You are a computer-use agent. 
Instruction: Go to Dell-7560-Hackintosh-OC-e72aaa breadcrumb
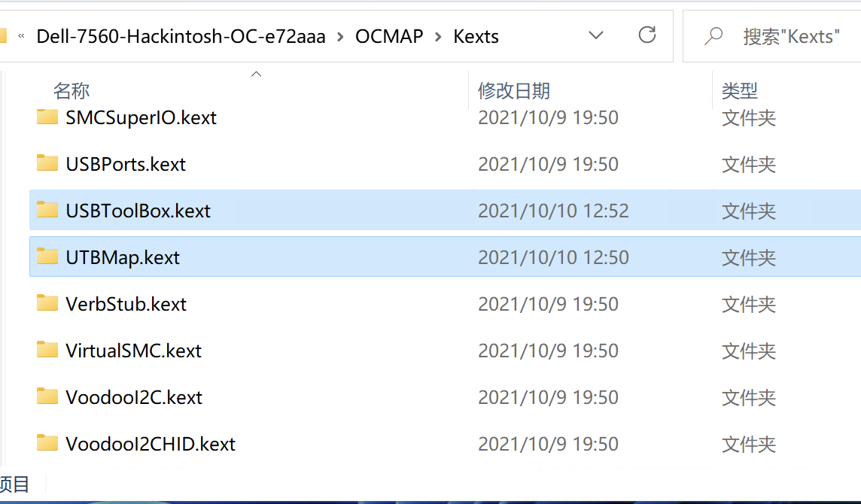[181, 36]
